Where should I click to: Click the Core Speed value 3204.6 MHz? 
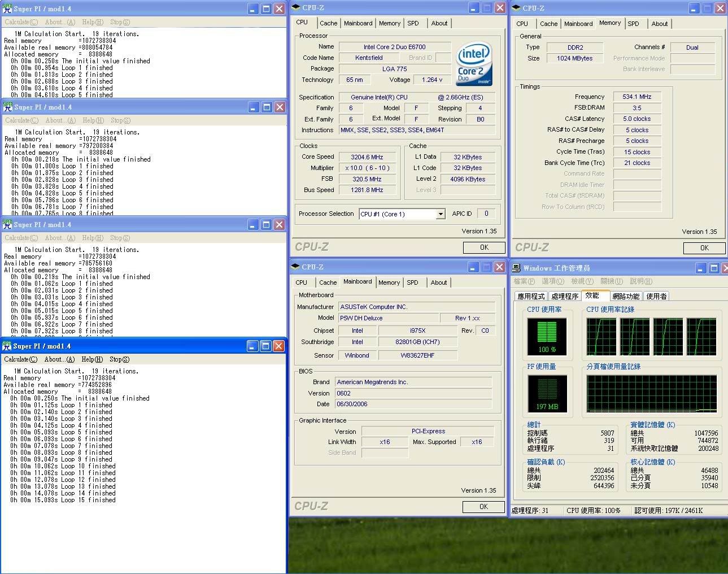point(367,157)
